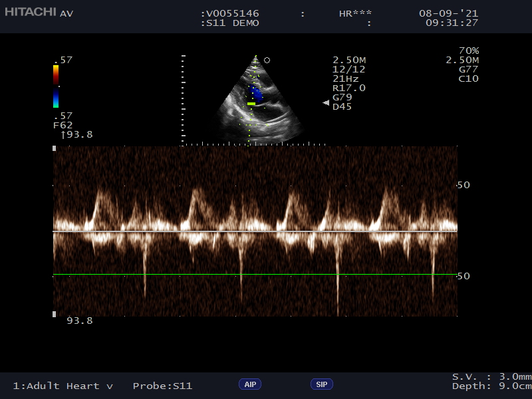Click the patient ID V0055146 field
Viewport: 532px width, 399px height.
click(x=230, y=13)
